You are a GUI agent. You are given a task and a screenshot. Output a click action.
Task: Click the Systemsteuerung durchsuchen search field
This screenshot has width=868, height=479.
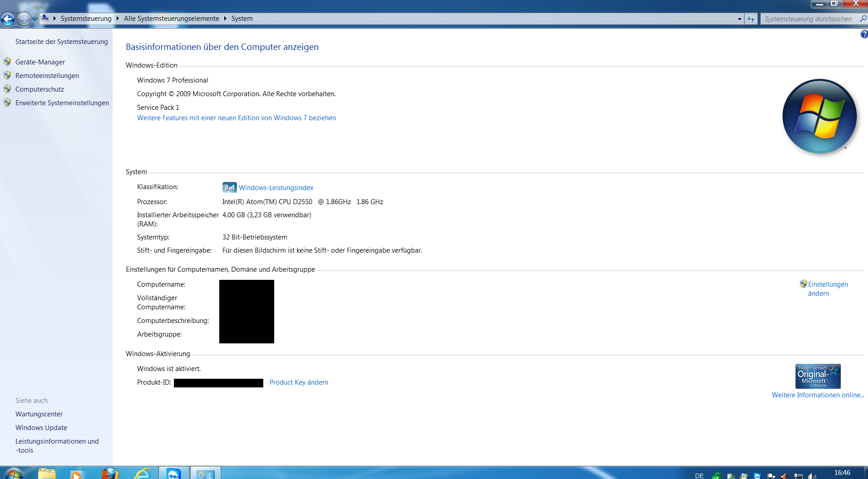(808, 19)
